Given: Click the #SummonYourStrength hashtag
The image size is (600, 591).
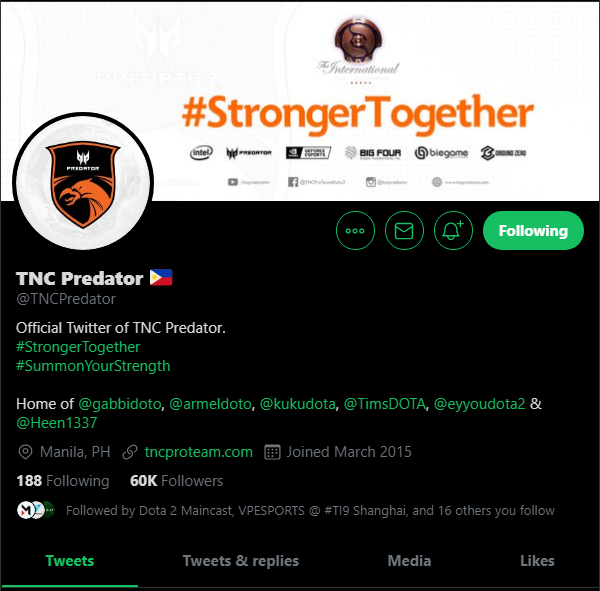Looking at the screenshot, I should click(93, 366).
